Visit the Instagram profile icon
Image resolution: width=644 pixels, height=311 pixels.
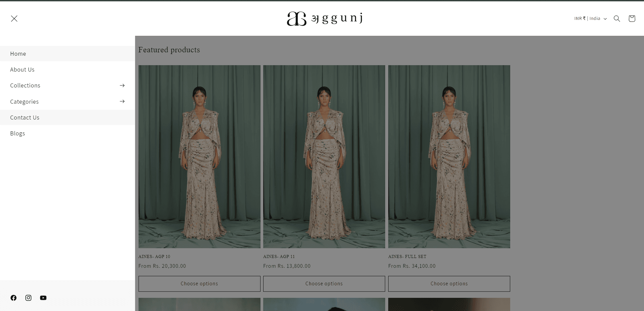tap(28, 298)
